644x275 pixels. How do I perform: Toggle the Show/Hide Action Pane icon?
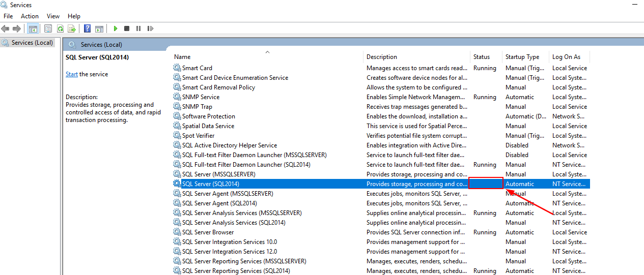pyautogui.click(x=99, y=29)
